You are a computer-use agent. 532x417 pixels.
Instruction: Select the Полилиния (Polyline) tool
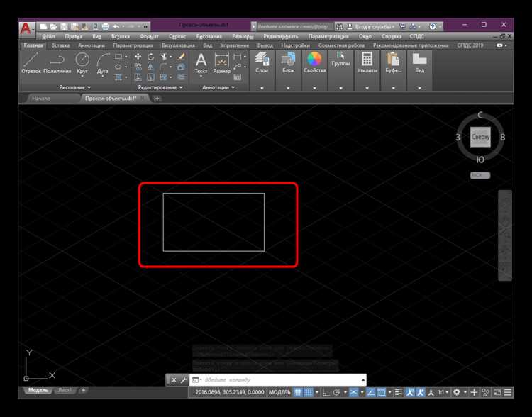57,62
